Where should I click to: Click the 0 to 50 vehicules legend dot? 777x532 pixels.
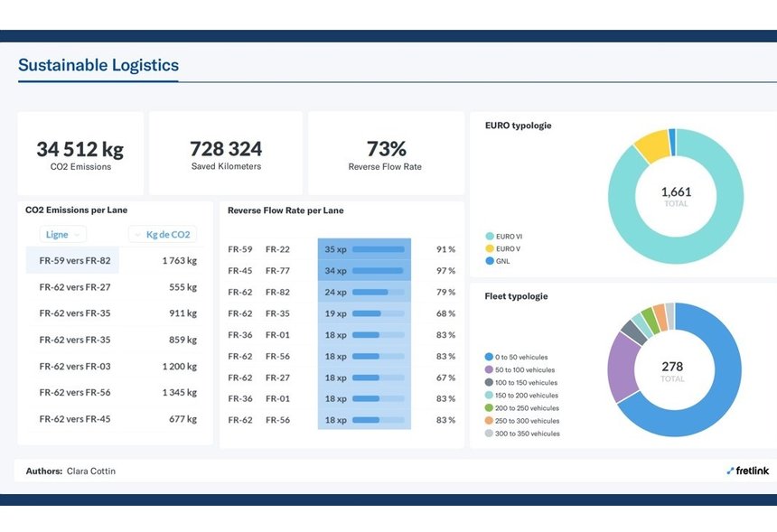point(489,357)
